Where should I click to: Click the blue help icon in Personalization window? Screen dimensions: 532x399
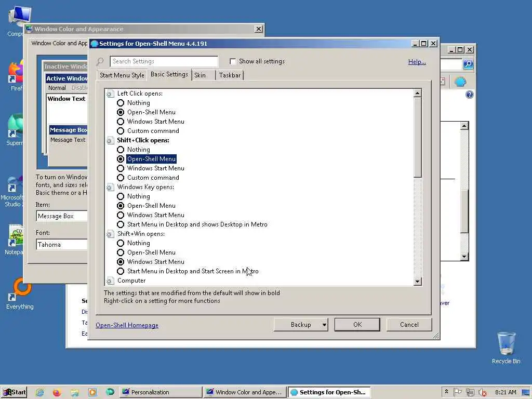469,95
